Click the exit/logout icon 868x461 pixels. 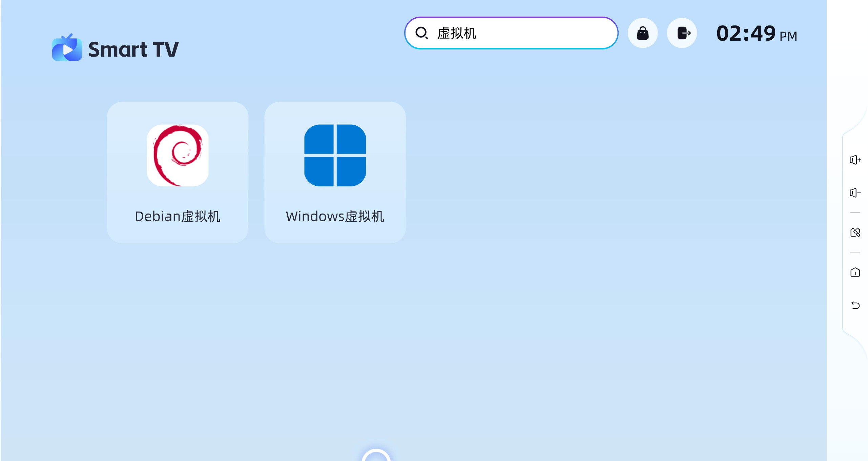682,33
